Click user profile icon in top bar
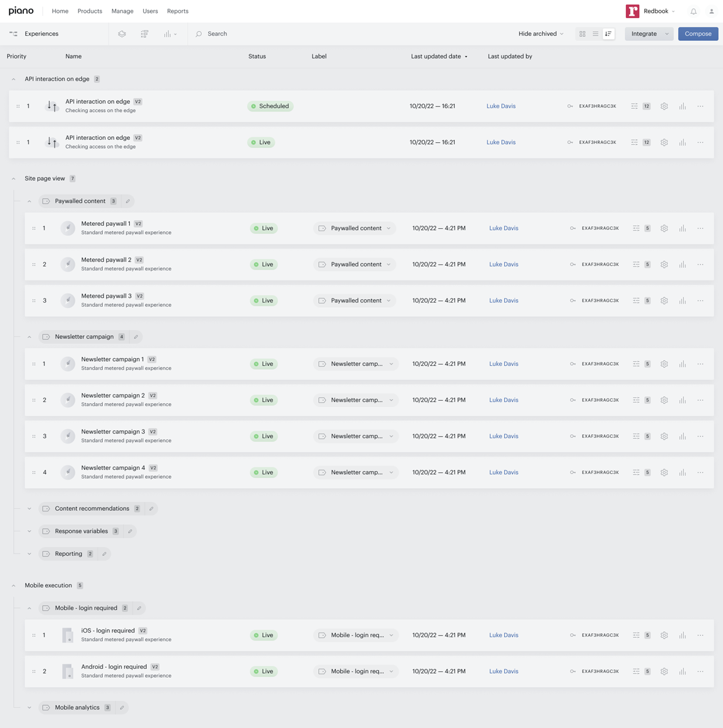 [x=711, y=11]
